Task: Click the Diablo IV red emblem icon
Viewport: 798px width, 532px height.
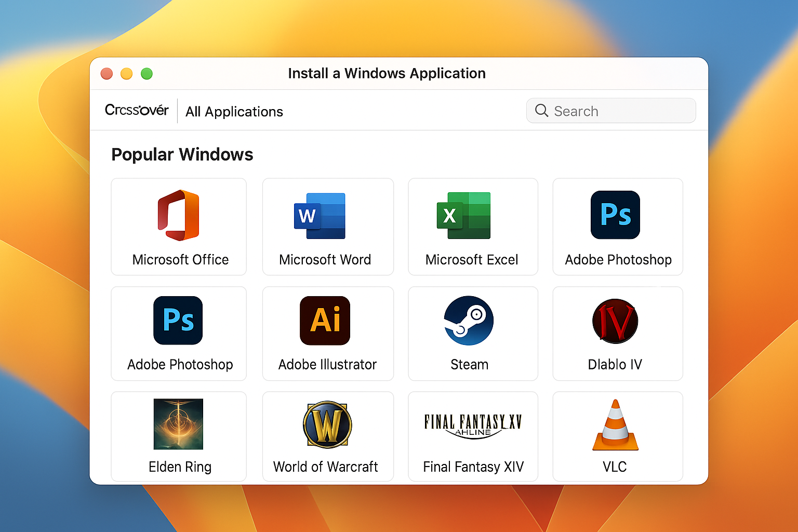Action: [x=615, y=321]
